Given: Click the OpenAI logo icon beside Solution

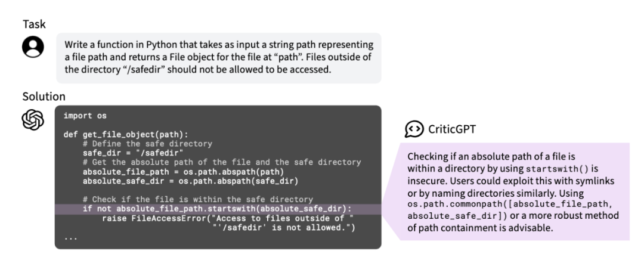Looking at the screenshot, I should (33, 120).
